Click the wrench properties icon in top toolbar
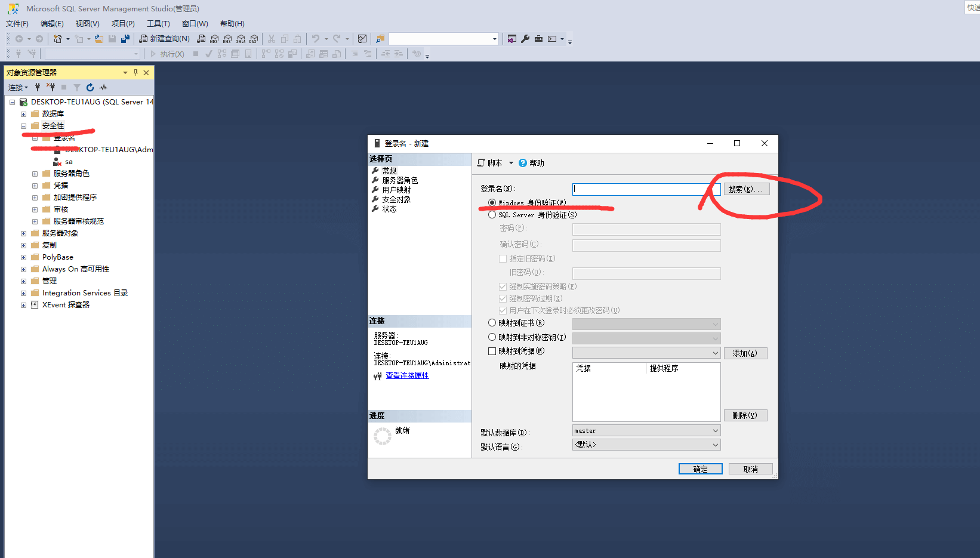Viewport: 980px width, 558px height. [525, 39]
